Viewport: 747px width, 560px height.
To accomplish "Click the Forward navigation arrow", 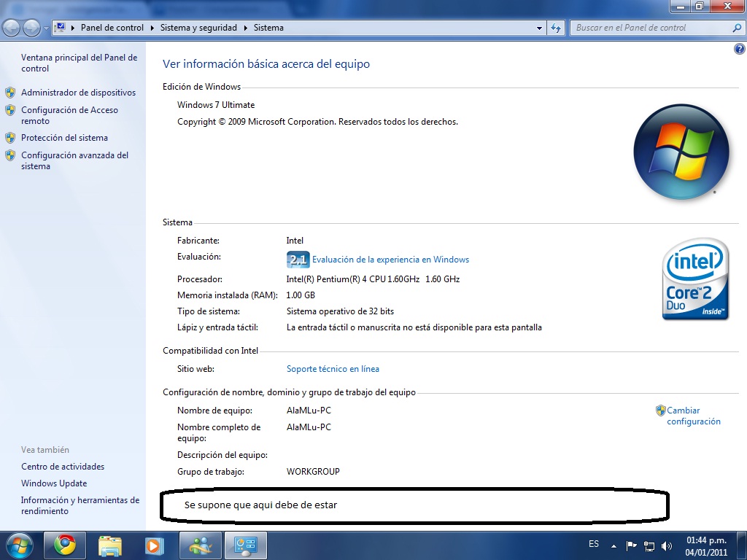I will 32,28.
